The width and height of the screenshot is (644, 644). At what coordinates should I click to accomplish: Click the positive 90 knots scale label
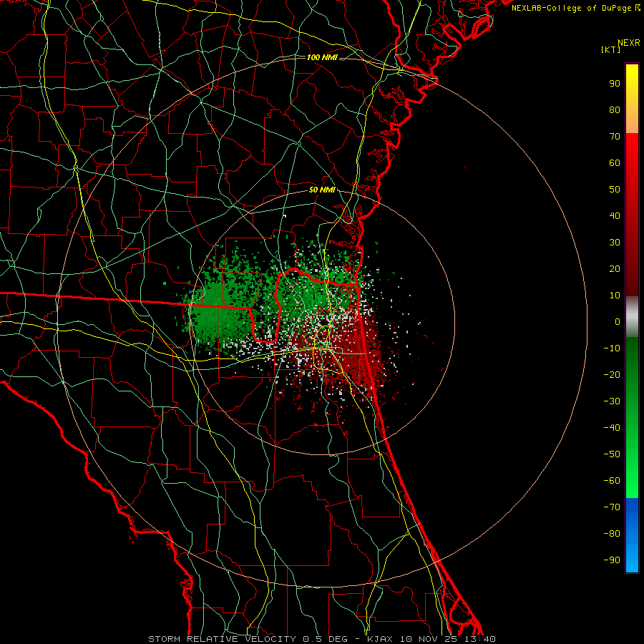point(615,84)
